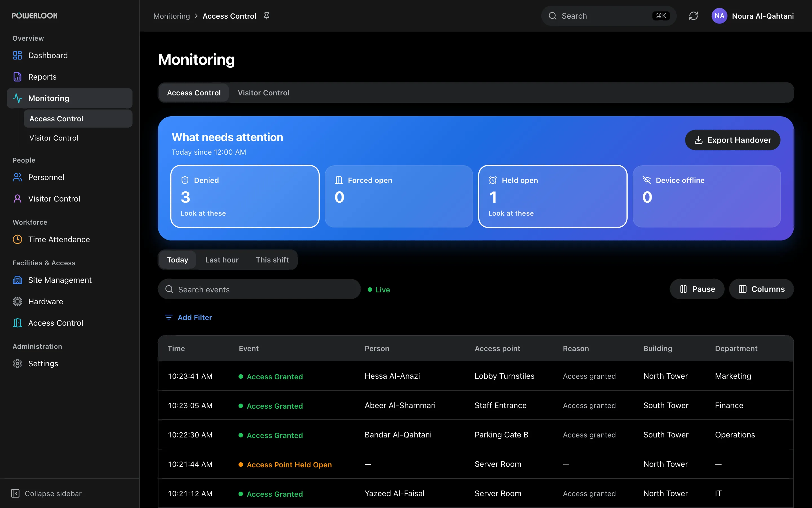
Task: Click Export Handover button
Action: pyautogui.click(x=732, y=140)
